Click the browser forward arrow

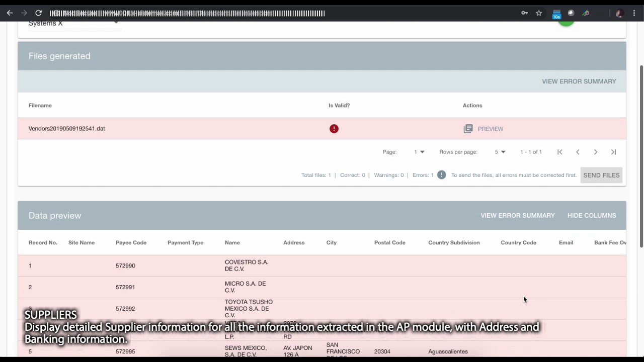[24, 13]
